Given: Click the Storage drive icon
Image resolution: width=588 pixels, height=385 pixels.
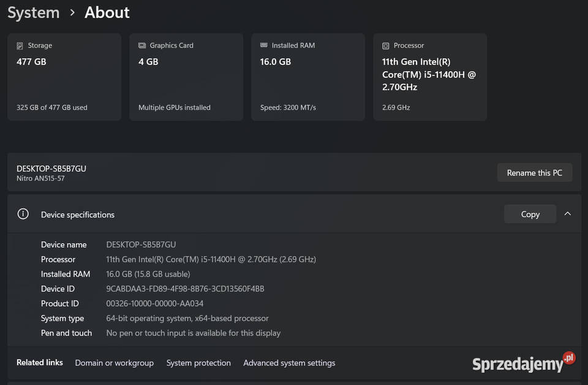Looking at the screenshot, I should coord(20,45).
